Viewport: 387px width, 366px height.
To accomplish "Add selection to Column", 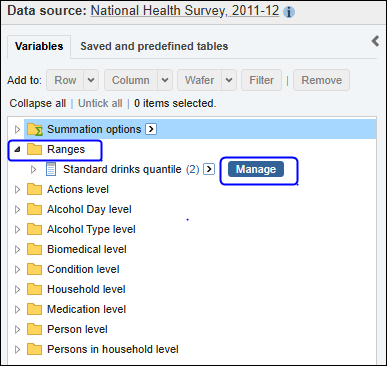I will 131,80.
